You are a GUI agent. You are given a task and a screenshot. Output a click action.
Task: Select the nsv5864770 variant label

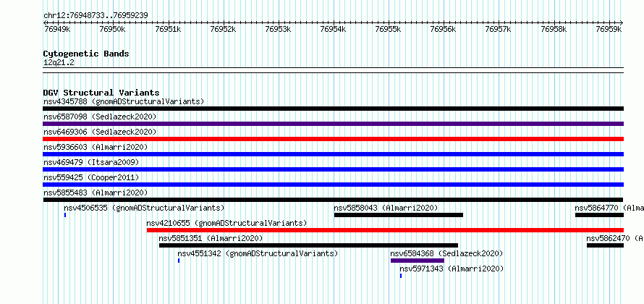609,208
